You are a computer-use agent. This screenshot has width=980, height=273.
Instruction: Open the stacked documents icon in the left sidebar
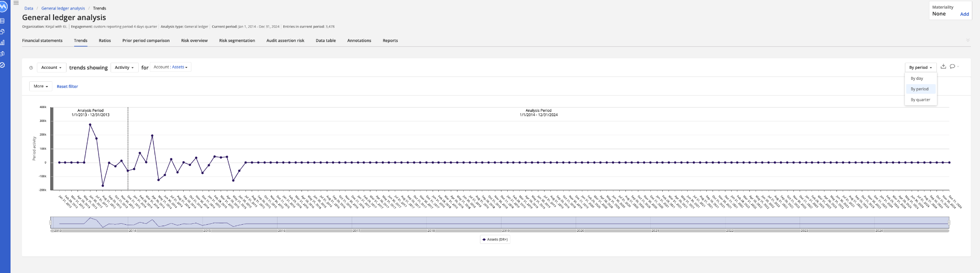2,54
